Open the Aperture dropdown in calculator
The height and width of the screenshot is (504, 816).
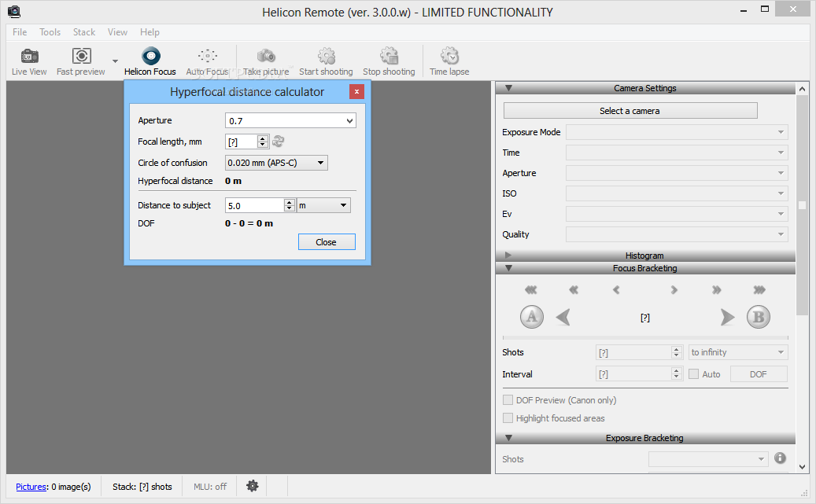pyautogui.click(x=349, y=120)
